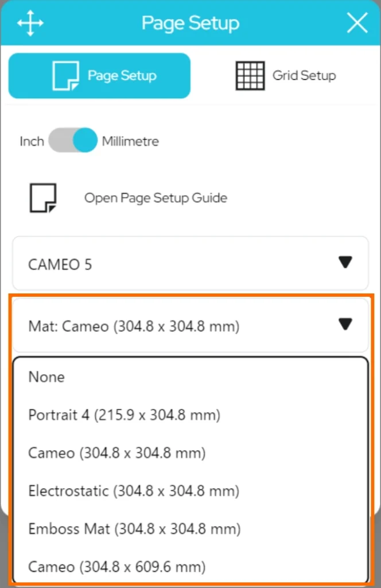Click the Page Setup Guide page icon
The width and height of the screenshot is (381, 588).
(44, 198)
